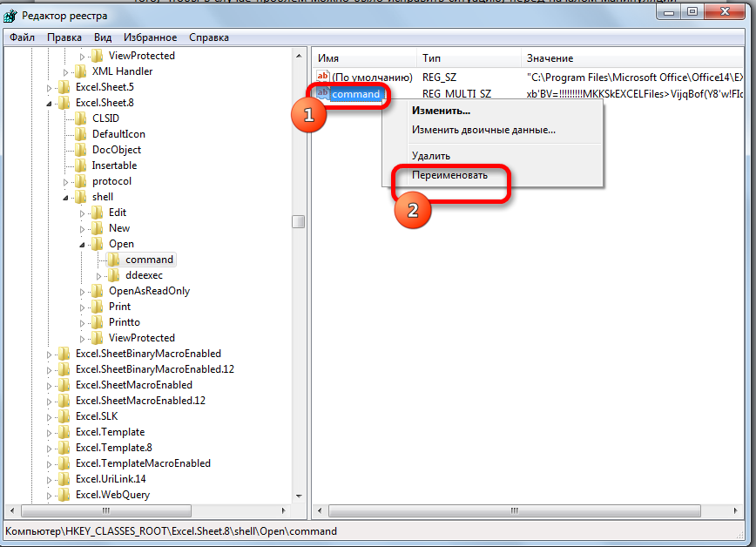Select Excel.SheetMacroEnabled.12 in tree
The width and height of the screenshot is (756, 547).
[x=140, y=401]
